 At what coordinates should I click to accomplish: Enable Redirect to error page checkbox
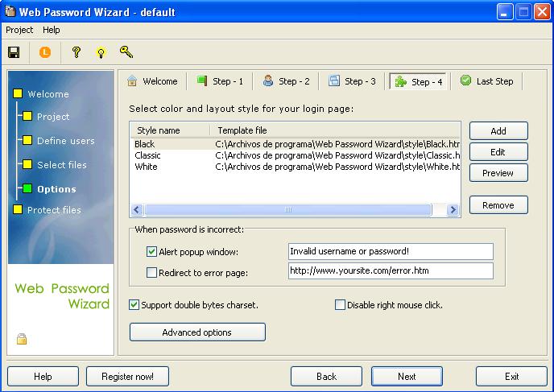pos(151,272)
